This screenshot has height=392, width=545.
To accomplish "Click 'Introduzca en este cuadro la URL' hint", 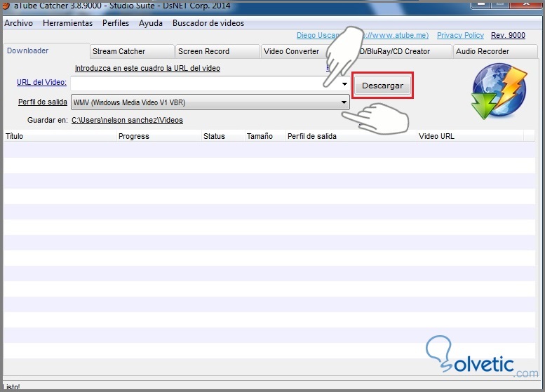I will tap(147, 68).
